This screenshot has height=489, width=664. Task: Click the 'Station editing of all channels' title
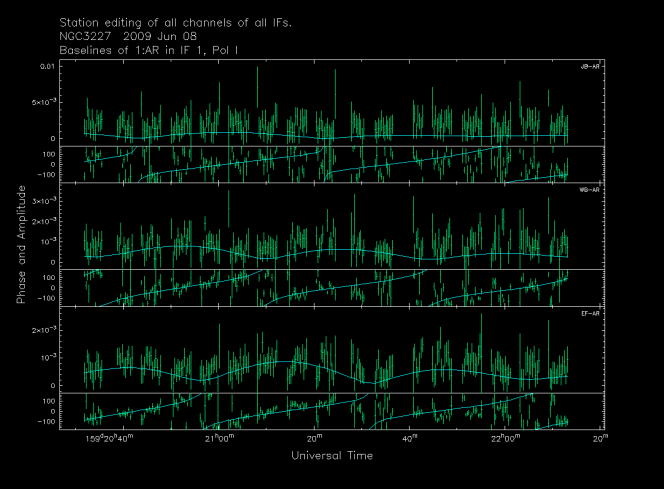(x=175, y=21)
